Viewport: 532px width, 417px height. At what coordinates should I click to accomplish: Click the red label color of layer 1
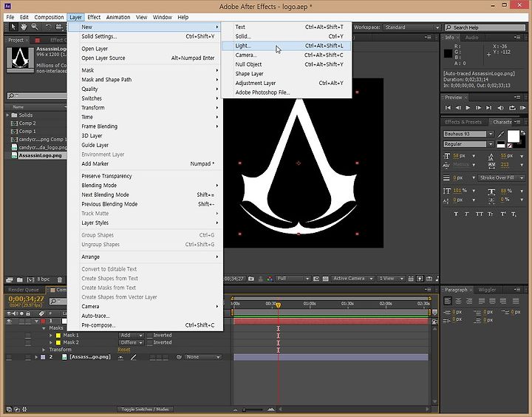click(x=43, y=321)
